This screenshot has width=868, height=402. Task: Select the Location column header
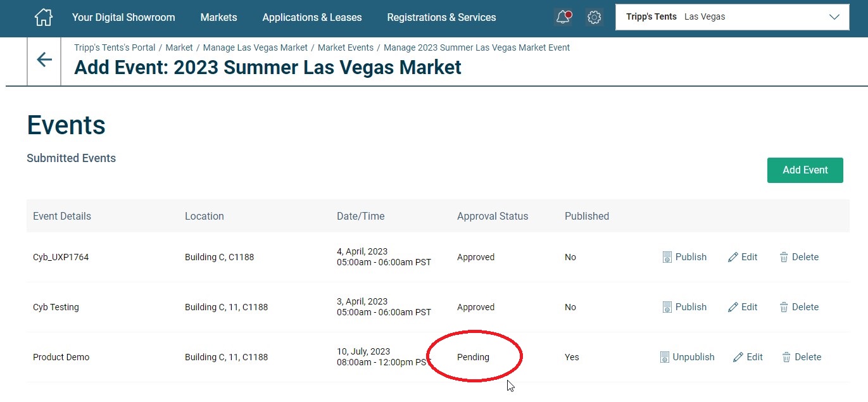click(204, 216)
